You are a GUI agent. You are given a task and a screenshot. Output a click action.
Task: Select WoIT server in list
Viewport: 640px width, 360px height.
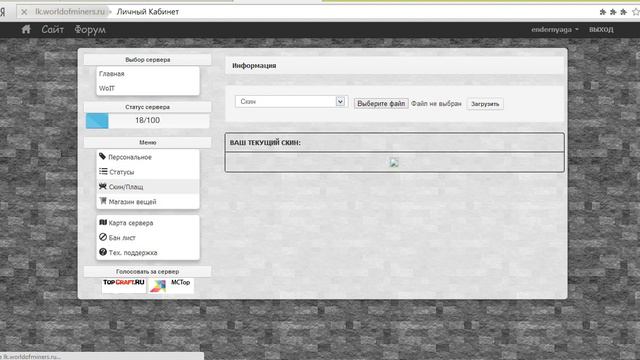click(x=148, y=88)
